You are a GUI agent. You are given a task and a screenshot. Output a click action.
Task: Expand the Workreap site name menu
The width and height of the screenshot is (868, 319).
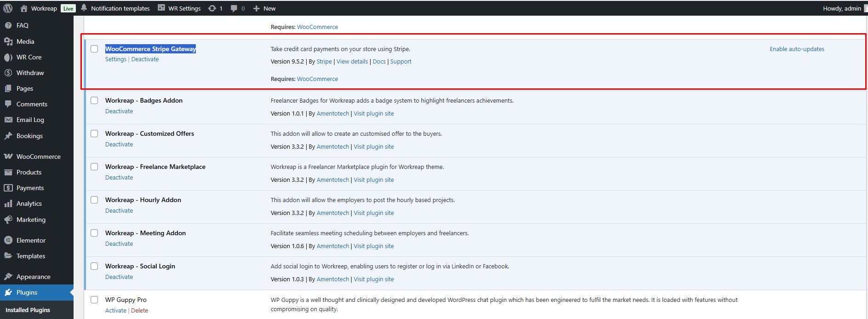[x=44, y=8]
